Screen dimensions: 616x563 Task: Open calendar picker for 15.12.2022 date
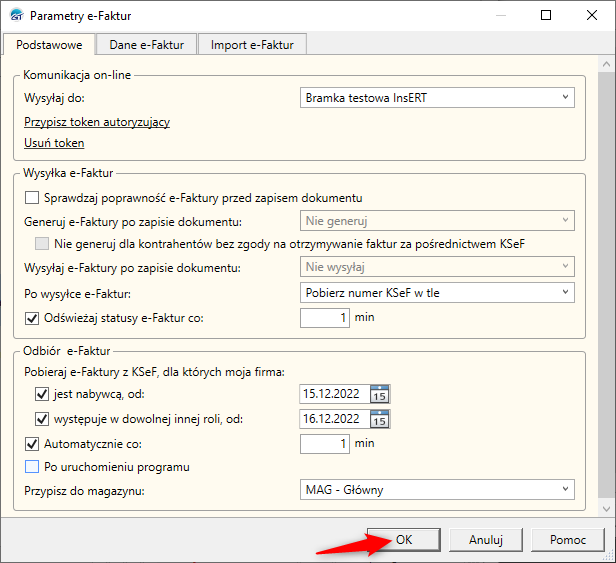click(379, 394)
